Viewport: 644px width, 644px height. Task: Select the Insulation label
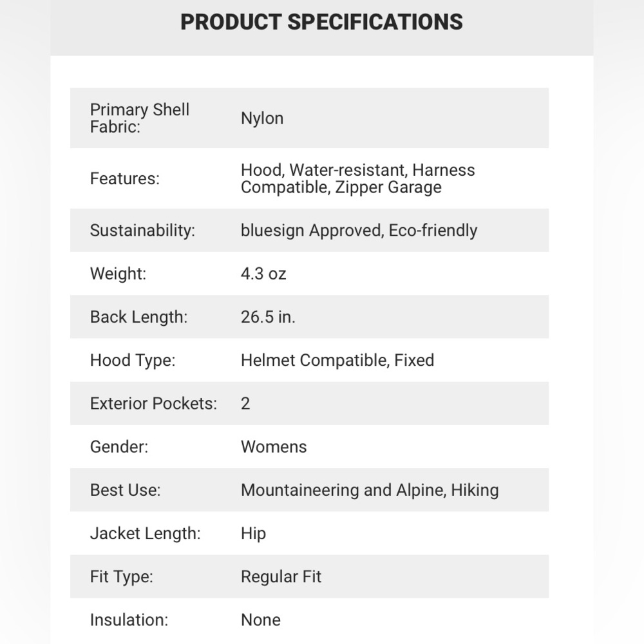[x=129, y=620]
